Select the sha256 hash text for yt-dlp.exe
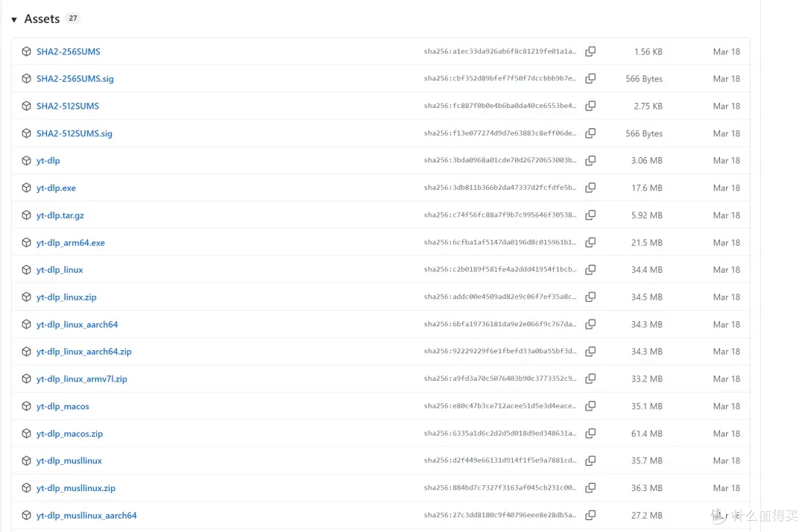This screenshot has width=805, height=532. pyautogui.click(x=500, y=188)
